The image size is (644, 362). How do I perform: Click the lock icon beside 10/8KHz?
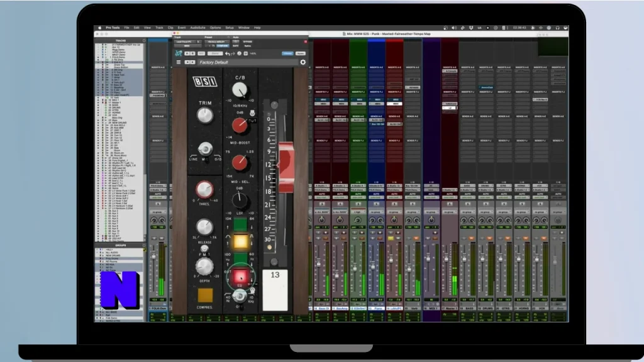252,113
